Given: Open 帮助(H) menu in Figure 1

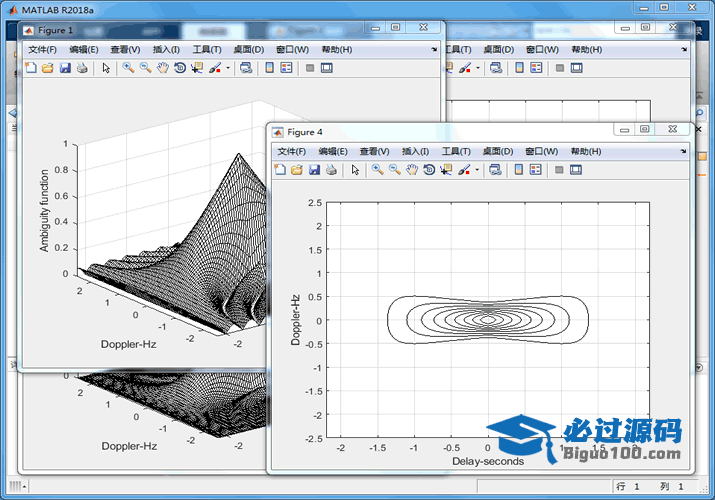Looking at the screenshot, I should pos(337,49).
